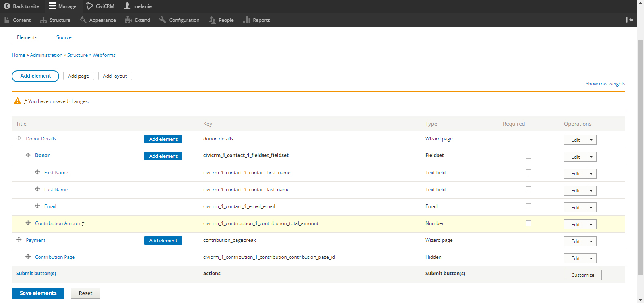Grab the drag handle for Contribution Page

pyautogui.click(x=28, y=256)
